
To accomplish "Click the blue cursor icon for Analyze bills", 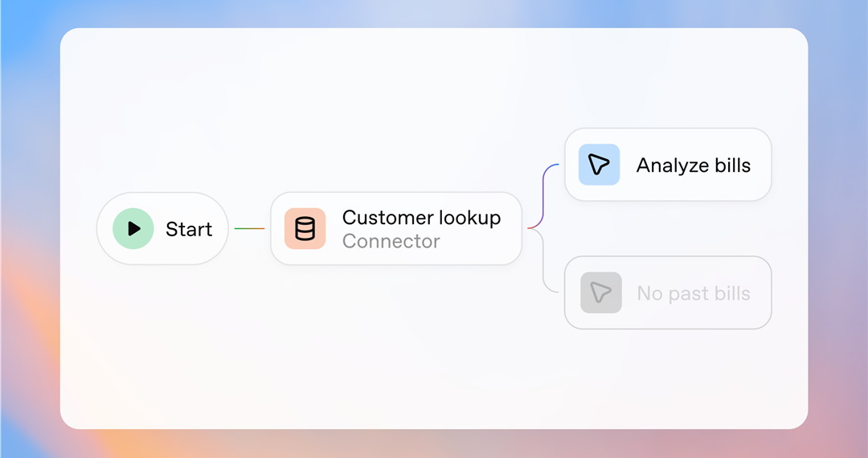I will 599,165.
